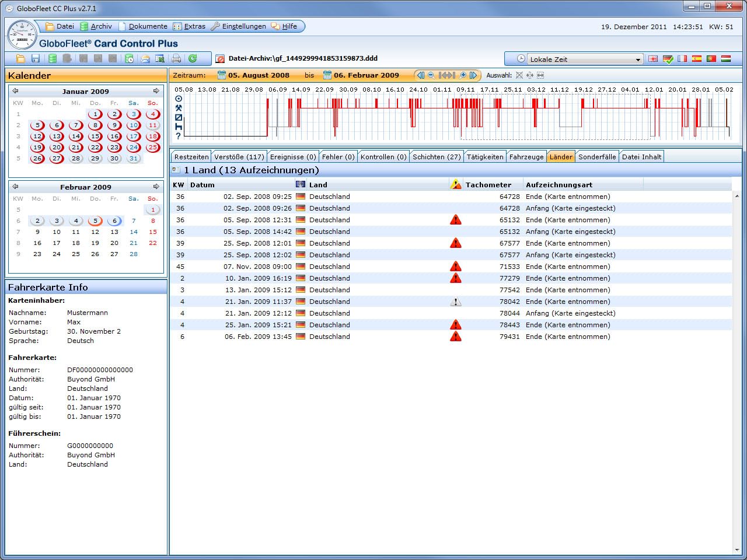This screenshot has width=747, height=560.
Task: Click the timeline zoom-out magnifier icon
Action: tap(431, 75)
